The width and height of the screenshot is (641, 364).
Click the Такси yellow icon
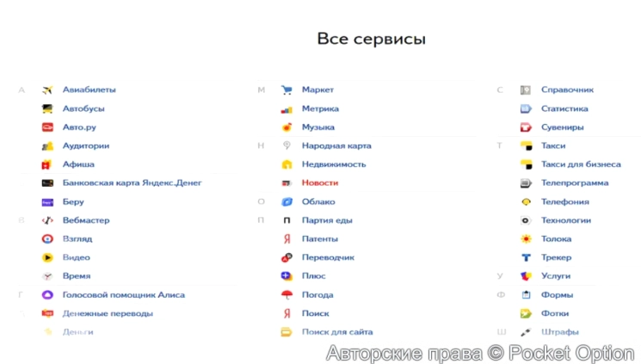(526, 145)
